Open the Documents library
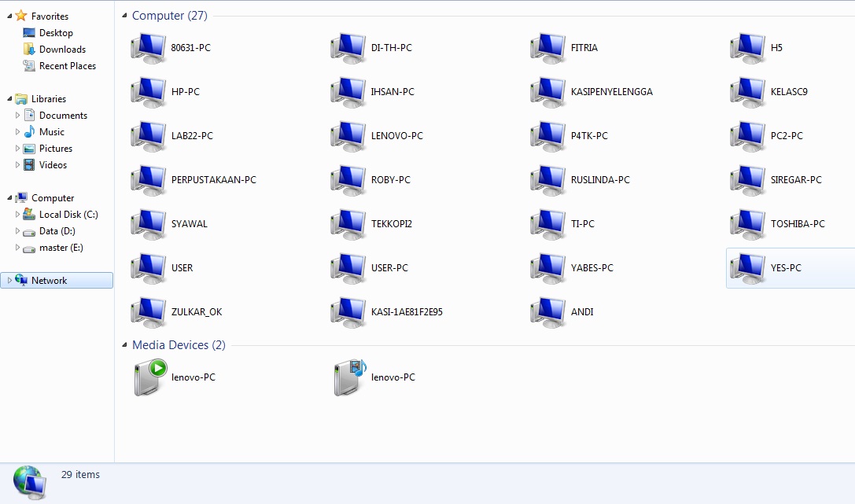This screenshot has width=855, height=504. (x=55, y=116)
